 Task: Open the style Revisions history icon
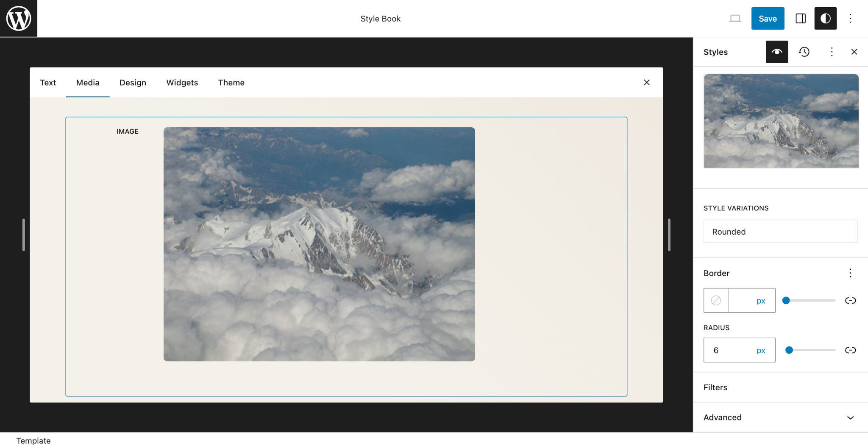pyautogui.click(x=804, y=52)
